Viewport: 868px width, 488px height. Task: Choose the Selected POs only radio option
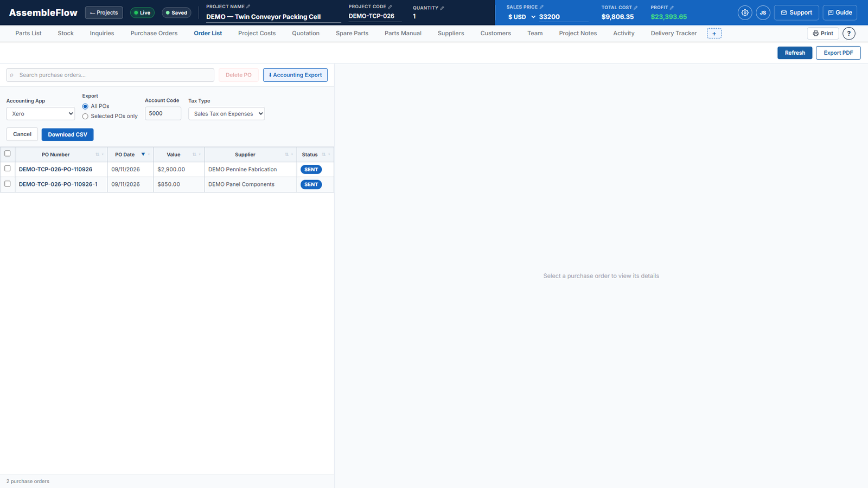pyautogui.click(x=85, y=117)
